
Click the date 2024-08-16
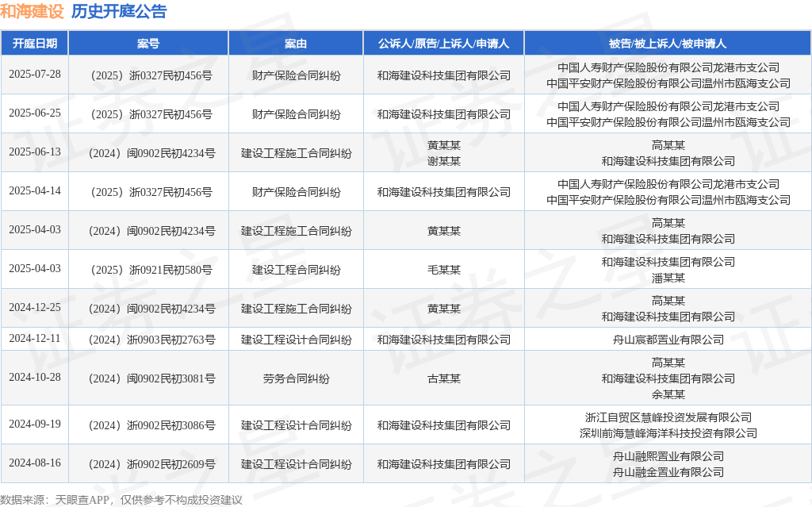tap(35, 463)
